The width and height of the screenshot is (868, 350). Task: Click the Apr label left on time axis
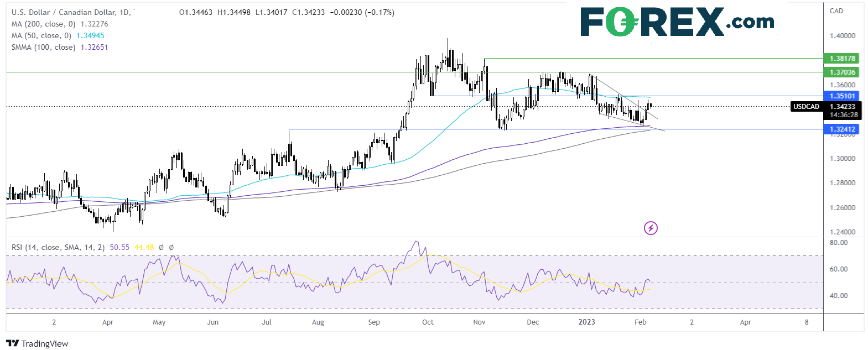(x=107, y=322)
